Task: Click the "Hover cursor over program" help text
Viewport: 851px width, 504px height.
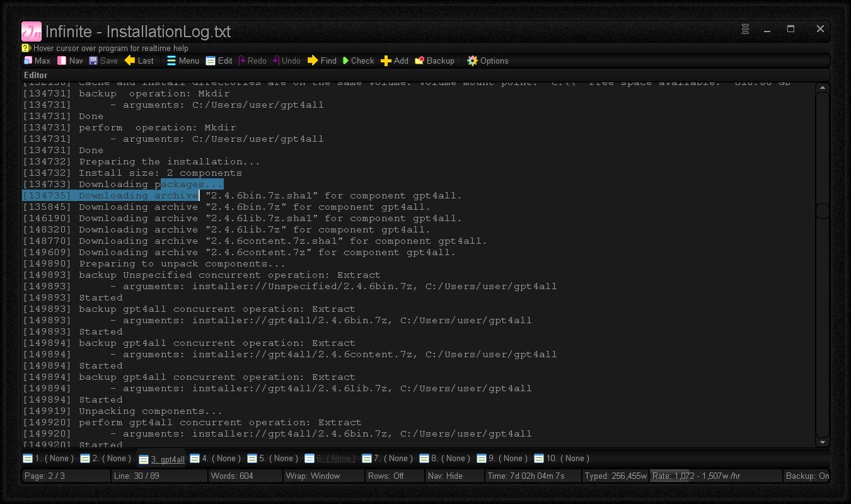Action: [x=111, y=48]
